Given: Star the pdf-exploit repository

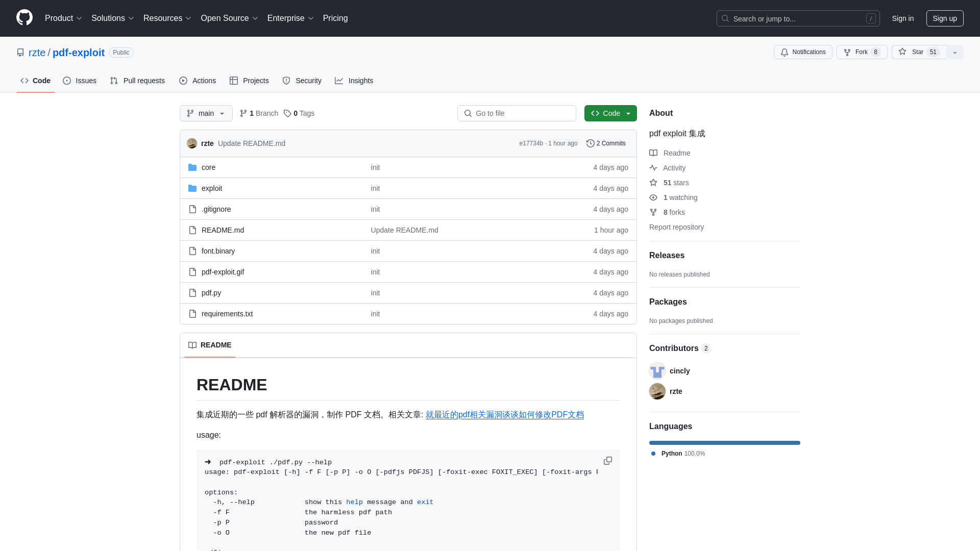Looking at the screenshot, I should (919, 52).
